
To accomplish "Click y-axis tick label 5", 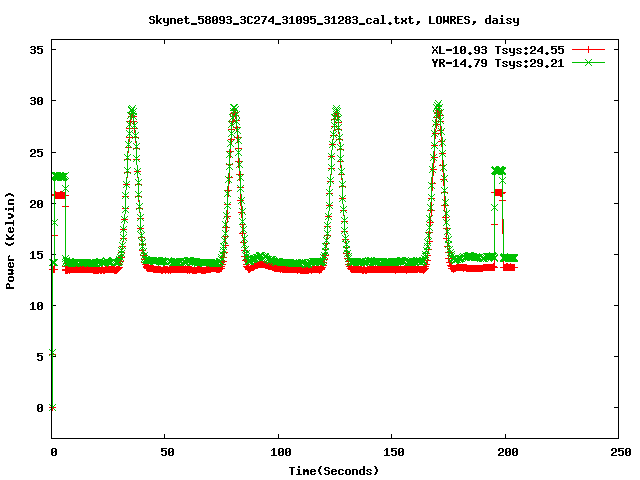I will 40,357.
